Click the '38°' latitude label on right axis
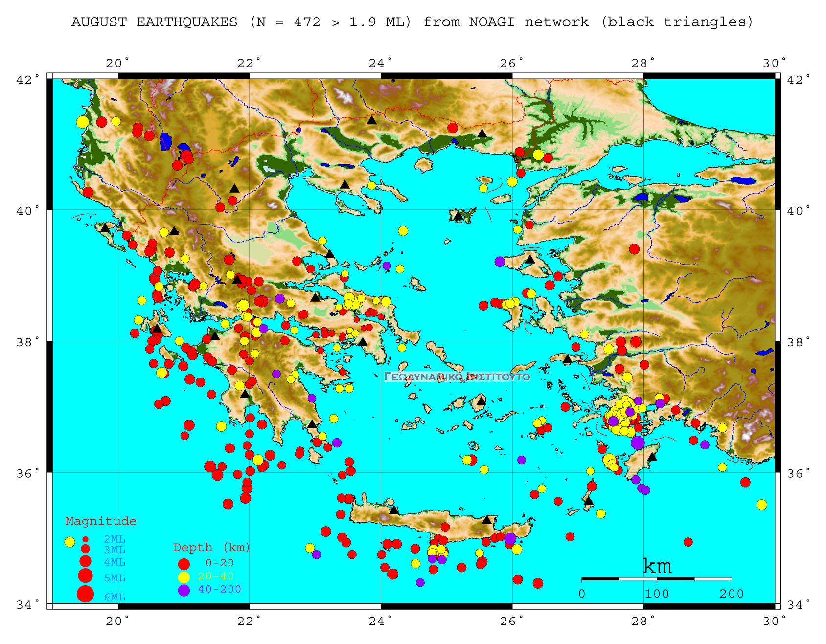 (799, 342)
